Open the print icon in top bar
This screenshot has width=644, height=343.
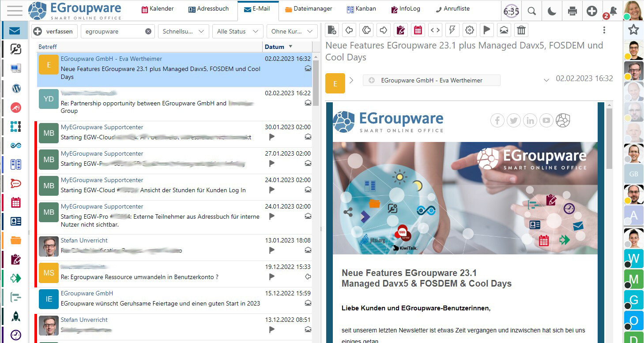point(572,11)
